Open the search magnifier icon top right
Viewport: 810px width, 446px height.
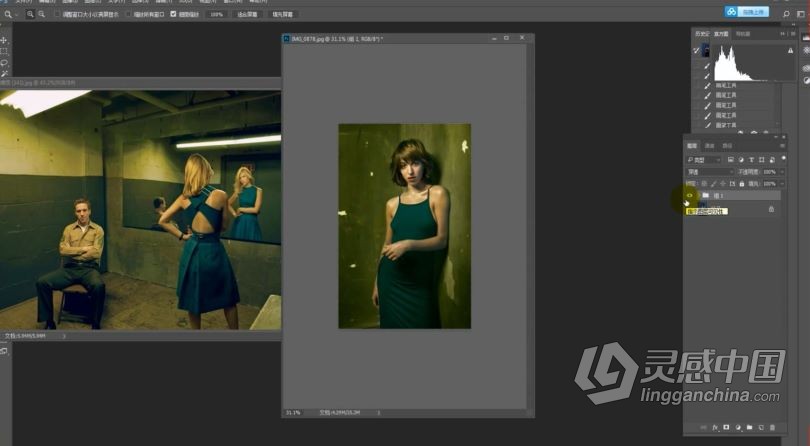coord(786,14)
